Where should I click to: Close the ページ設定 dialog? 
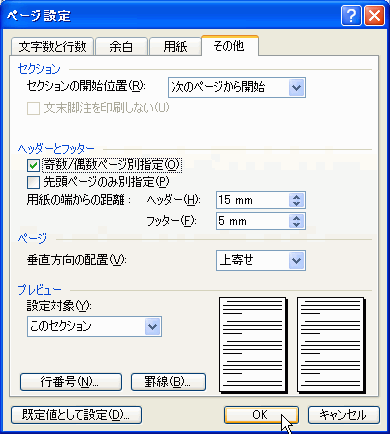(374, 16)
